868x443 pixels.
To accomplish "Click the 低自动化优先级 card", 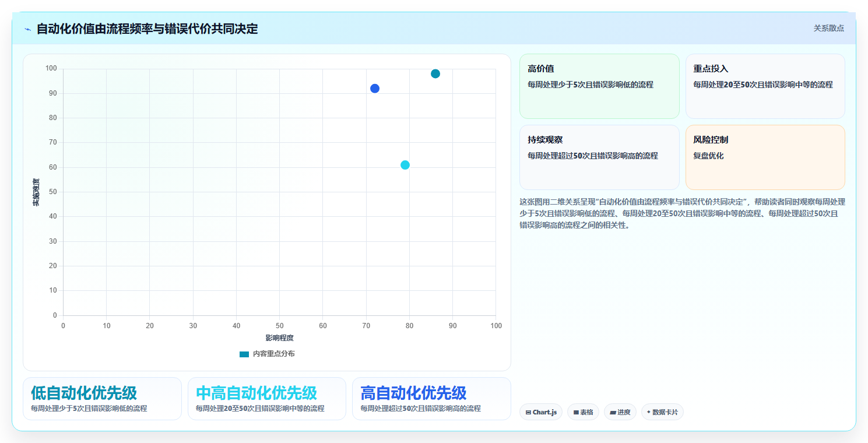I will pos(102,399).
